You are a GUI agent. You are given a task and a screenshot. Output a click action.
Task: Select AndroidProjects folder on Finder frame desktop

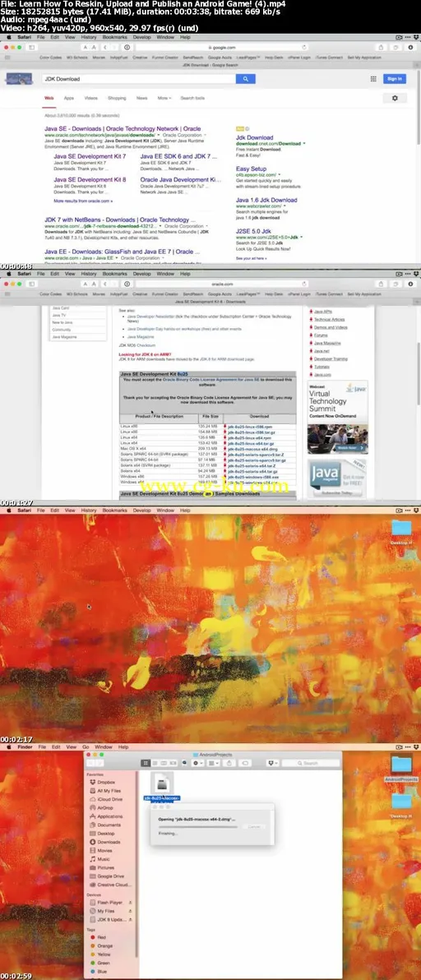401,767
